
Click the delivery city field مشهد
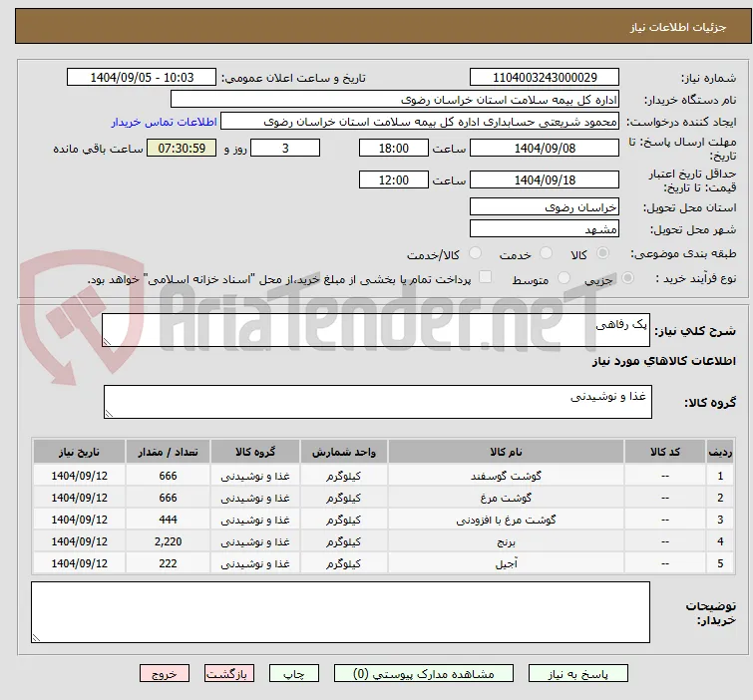click(545, 228)
